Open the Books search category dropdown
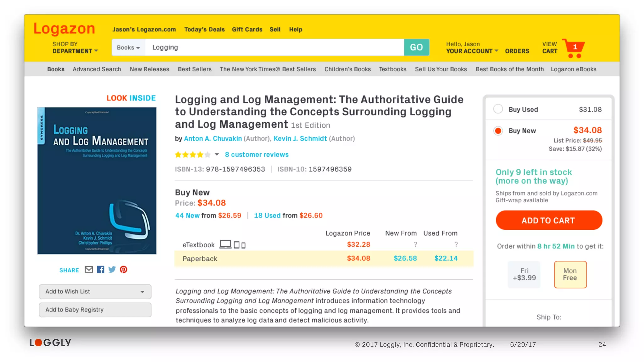 pyautogui.click(x=128, y=47)
